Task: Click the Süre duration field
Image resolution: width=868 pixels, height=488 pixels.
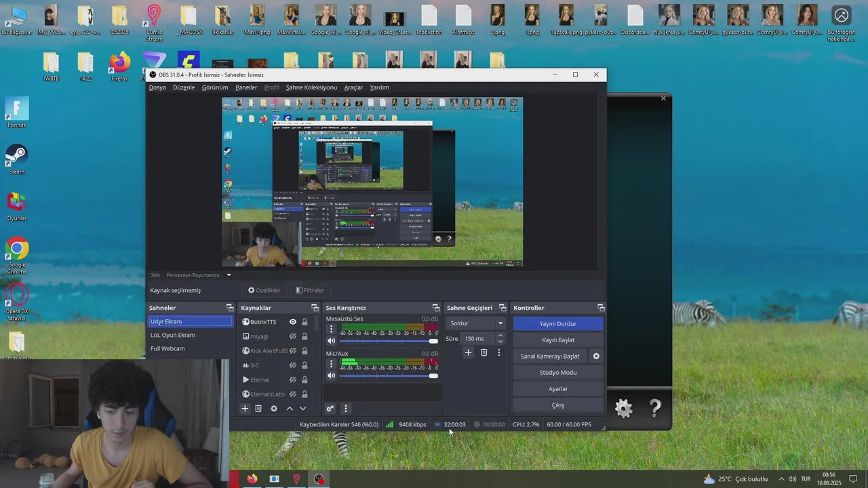Action: (478, 339)
